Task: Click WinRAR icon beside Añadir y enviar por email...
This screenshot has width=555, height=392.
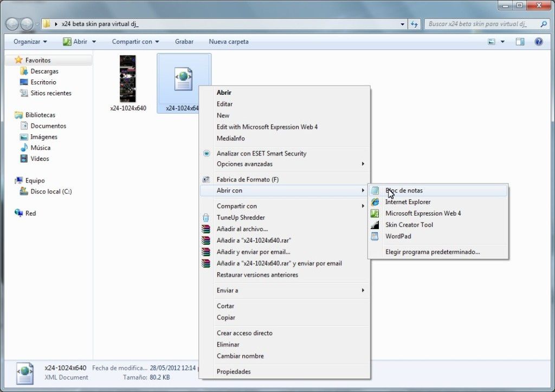Action: coord(206,252)
